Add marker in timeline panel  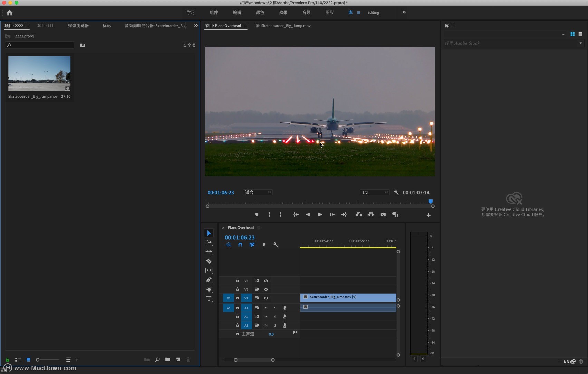(x=264, y=245)
